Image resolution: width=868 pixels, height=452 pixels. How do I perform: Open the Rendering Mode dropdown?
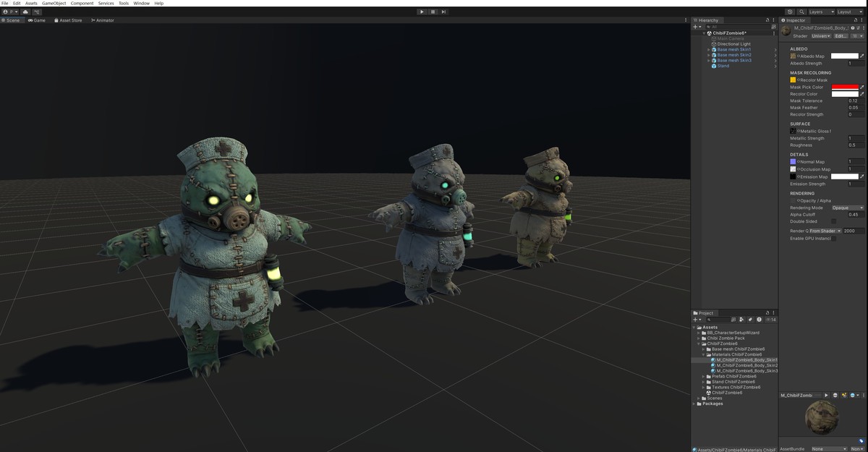(848, 208)
